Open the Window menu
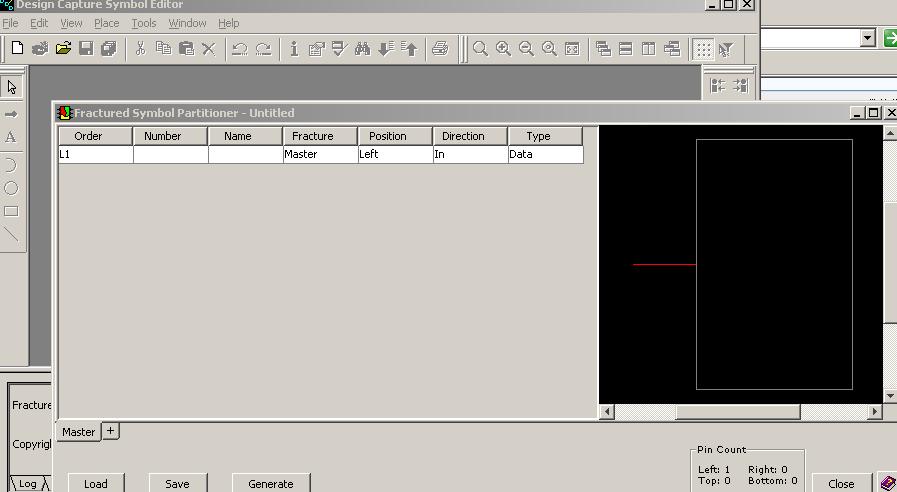Screen dimensions: 897x492 187,23
